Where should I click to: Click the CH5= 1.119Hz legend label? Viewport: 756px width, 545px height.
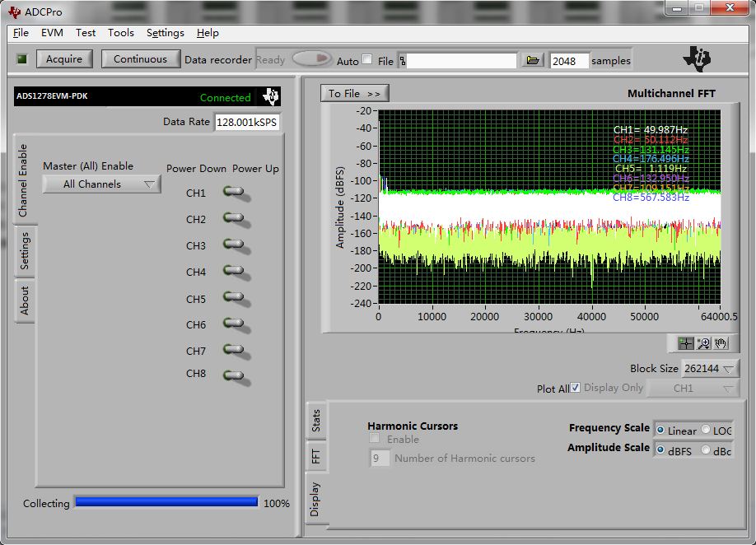tap(651, 168)
